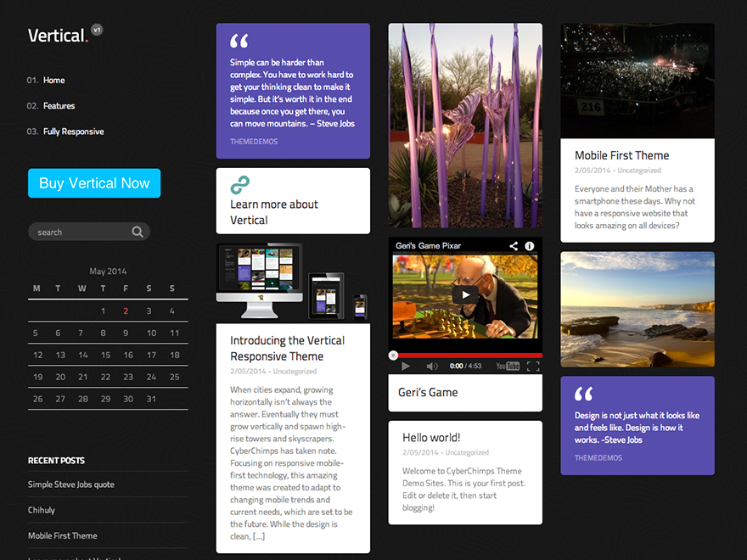Click the small play control in player bar

pos(406,366)
